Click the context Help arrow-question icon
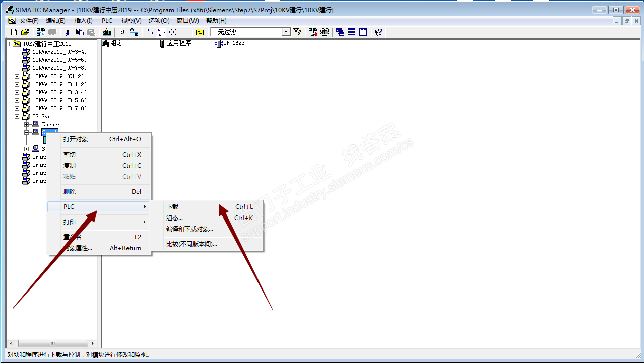The width and height of the screenshot is (644, 363). click(378, 32)
